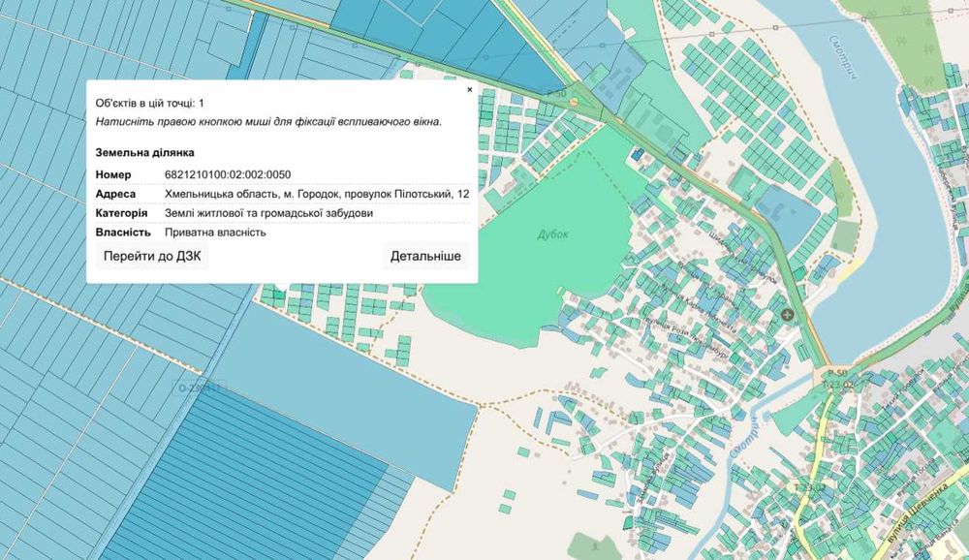Click the 'Об'єктів в цій точці: 1' text

pos(149,104)
